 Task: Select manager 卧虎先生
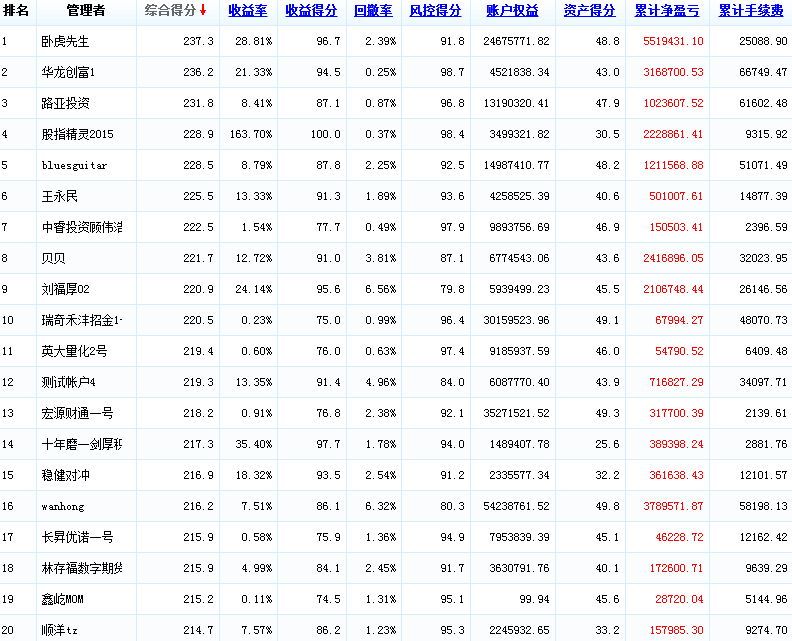click(x=65, y=41)
